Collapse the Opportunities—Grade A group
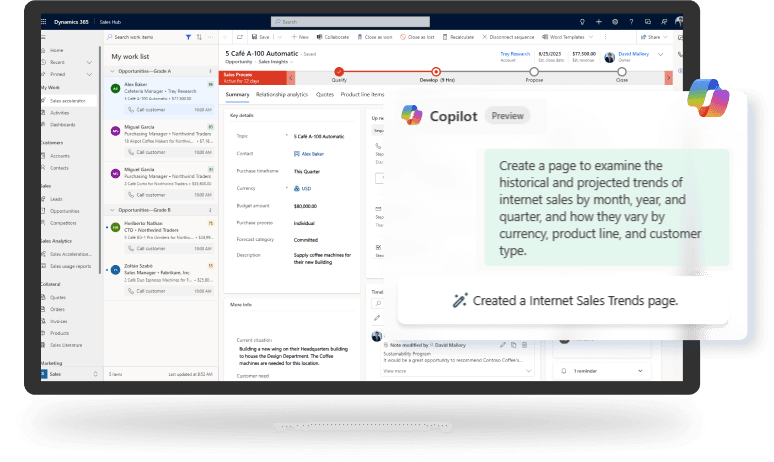Viewport: 774px width, 462px height. point(112,71)
